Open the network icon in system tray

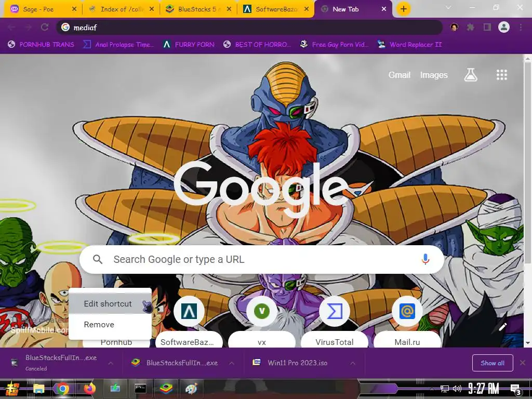[444, 389]
